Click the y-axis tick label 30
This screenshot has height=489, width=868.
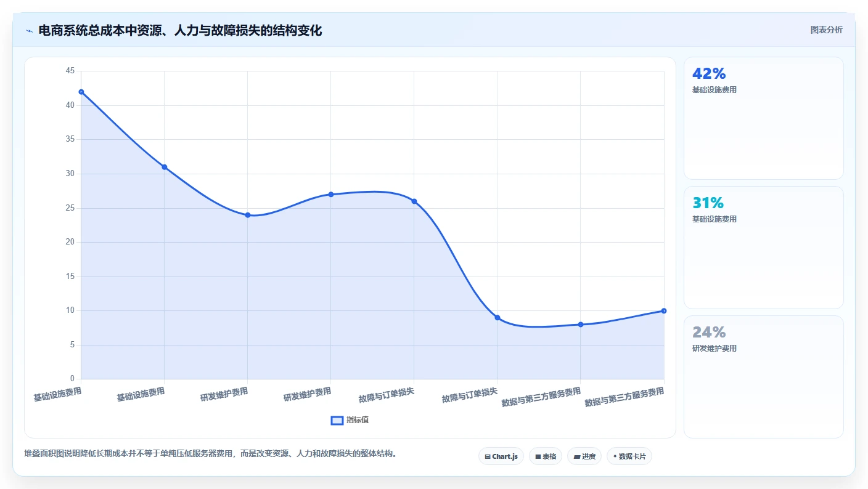click(70, 174)
